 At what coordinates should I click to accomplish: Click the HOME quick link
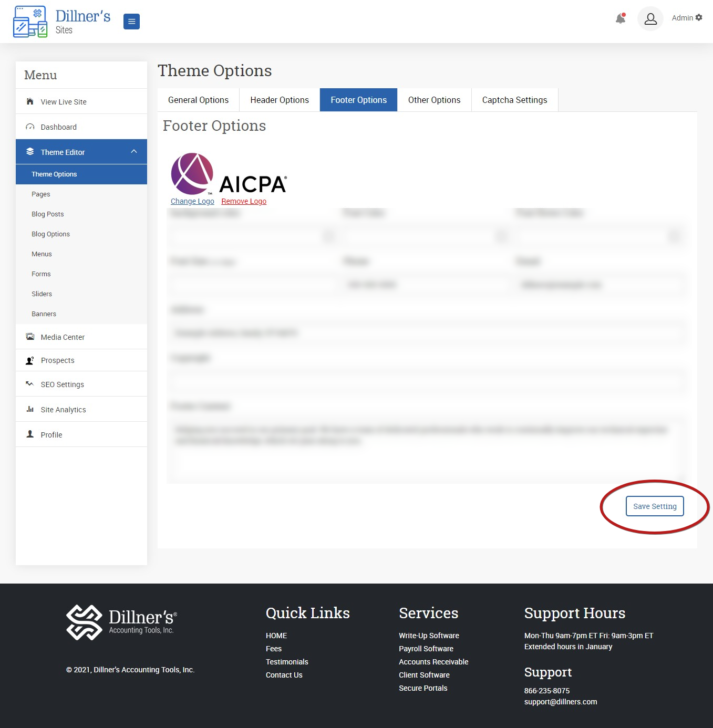[x=276, y=636]
